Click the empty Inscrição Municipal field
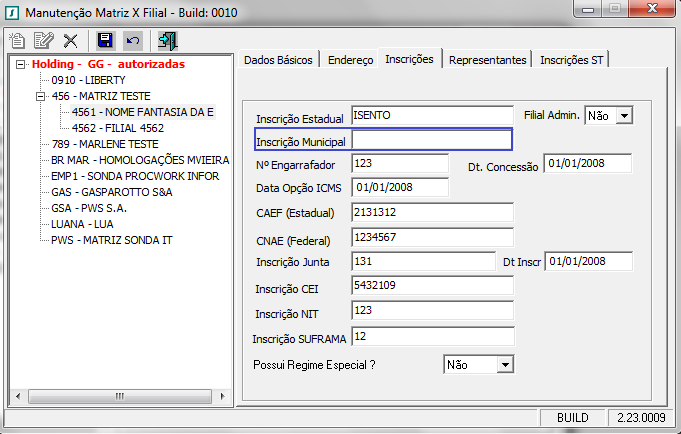The image size is (681, 434). (432, 140)
